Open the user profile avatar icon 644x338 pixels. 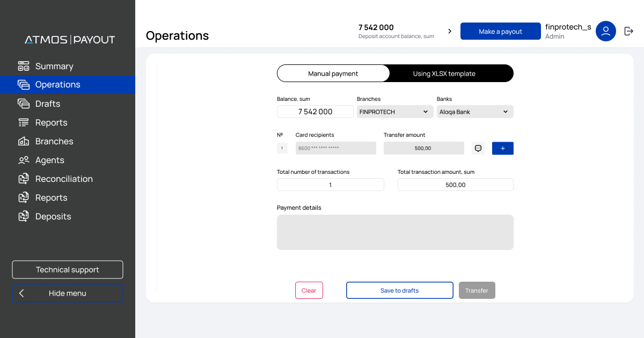pos(605,31)
